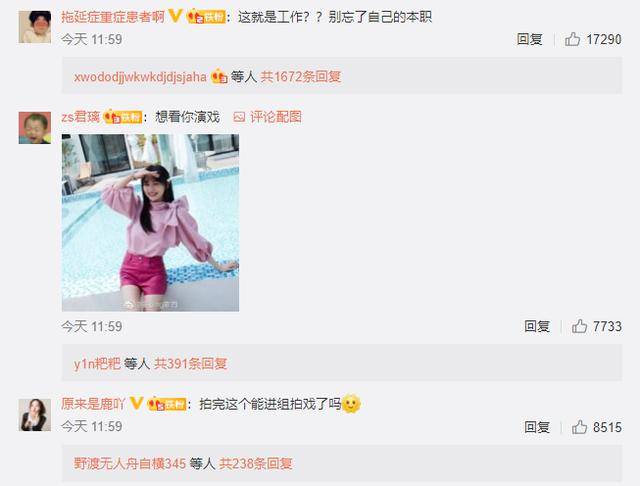The height and width of the screenshot is (486, 640).
Task: Open avatar of user zs君璃
Action: point(35,128)
